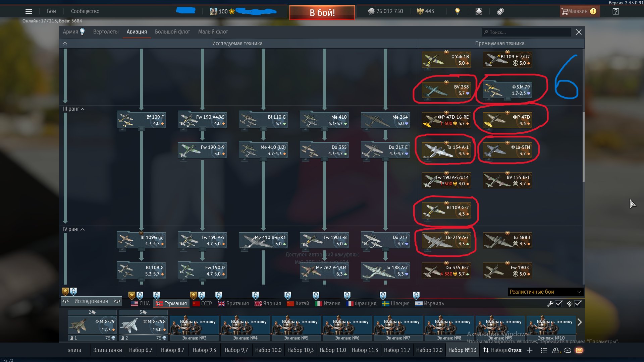Toggle the auto-refill ammunition checkbox

coord(578,304)
